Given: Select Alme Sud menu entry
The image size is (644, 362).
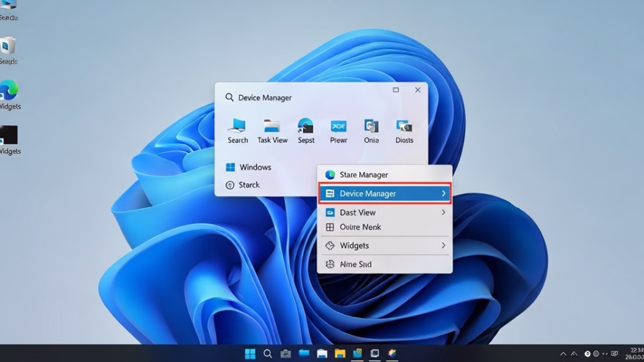Looking at the screenshot, I should [x=355, y=265].
